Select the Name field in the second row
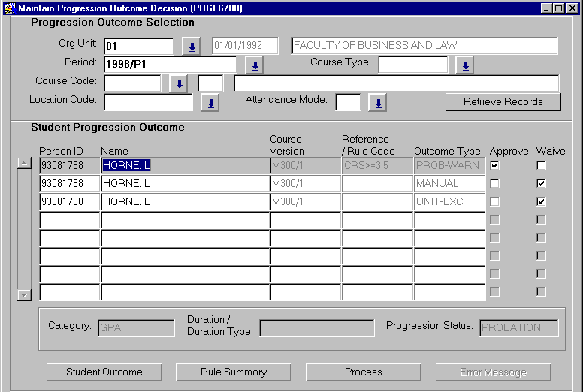This screenshot has height=392, width=583. 184,183
